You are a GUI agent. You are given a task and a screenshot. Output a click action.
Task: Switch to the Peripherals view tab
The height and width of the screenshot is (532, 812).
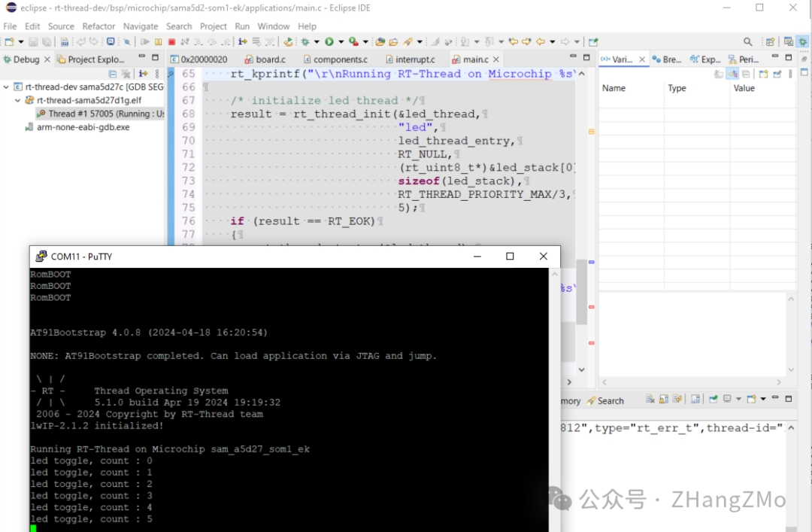pyautogui.click(x=744, y=59)
